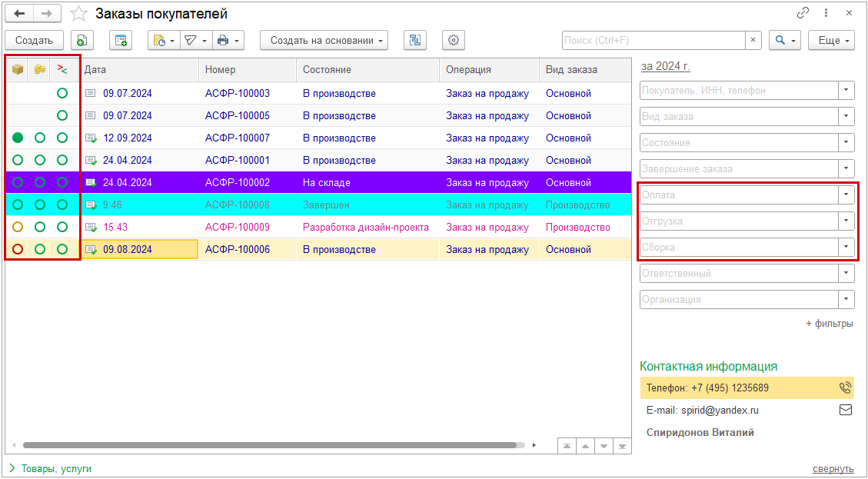This screenshot has width=868, height=479.
Task: Click the copy-document icon next to Создать
Action: [82, 40]
